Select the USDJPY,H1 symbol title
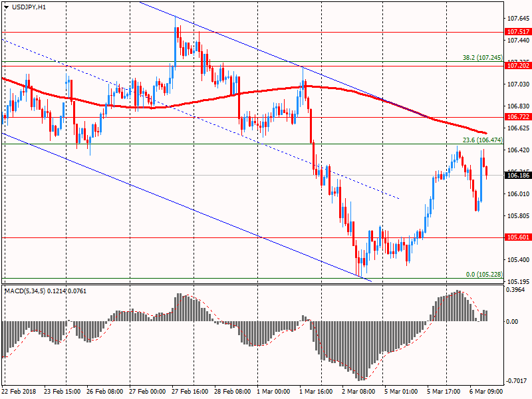This screenshot has height=399, width=532. click(29, 7)
